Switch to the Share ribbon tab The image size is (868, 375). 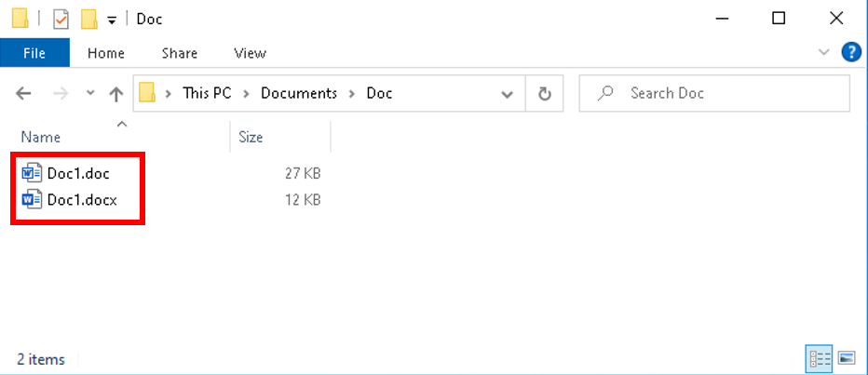click(179, 53)
